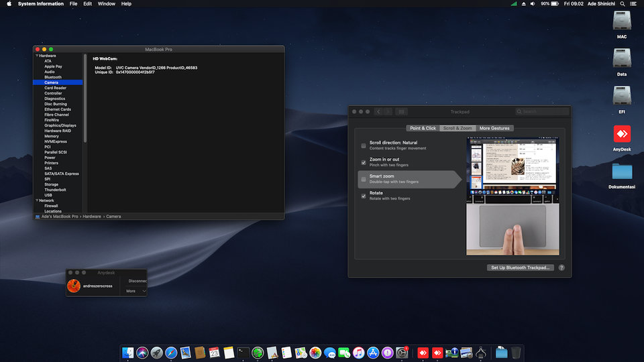The width and height of the screenshot is (644, 362).
Task: Enable Scroll direction: Natural checkbox
Action: (364, 145)
